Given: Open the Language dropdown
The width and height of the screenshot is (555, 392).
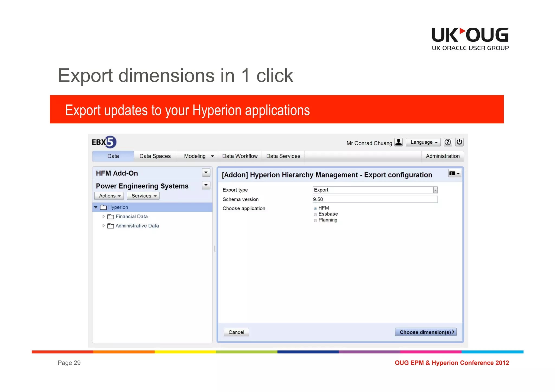Looking at the screenshot, I should (x=423, y=142).
